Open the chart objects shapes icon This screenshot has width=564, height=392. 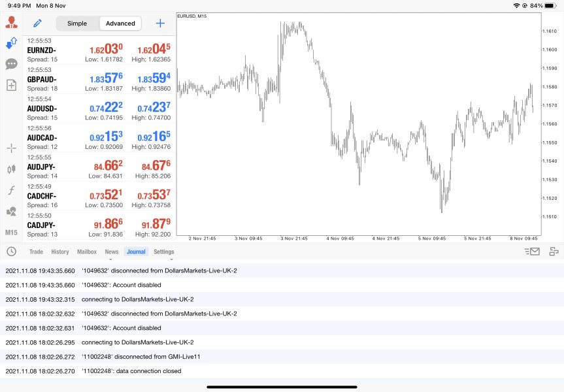tap(12, 211)
